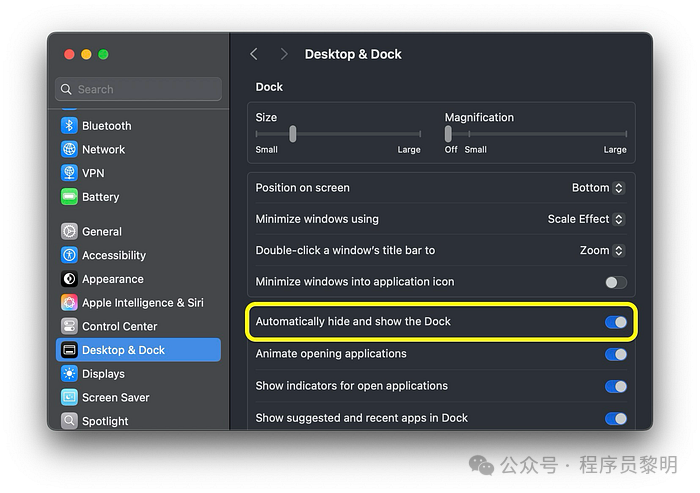The height and width of the screenshot is (493, 700).
Task: Toggle Automatically hide and show the Dock
Action: coord(616,322)
